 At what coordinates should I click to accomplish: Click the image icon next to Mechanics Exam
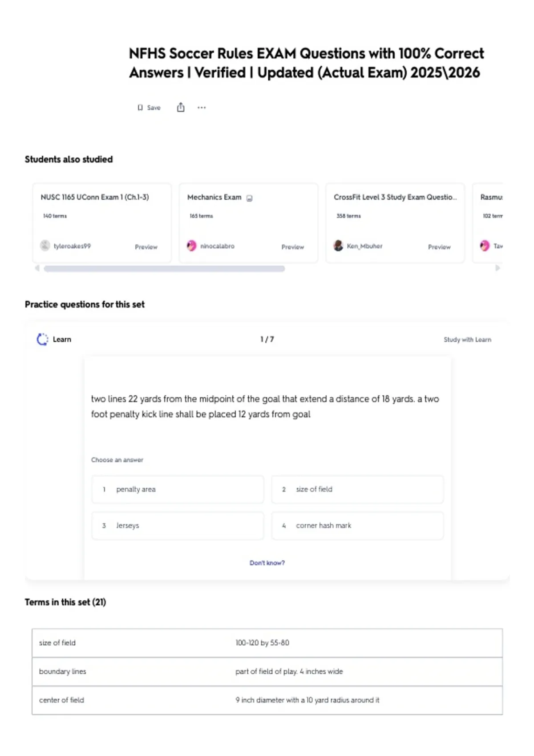[x=250, y=198]
